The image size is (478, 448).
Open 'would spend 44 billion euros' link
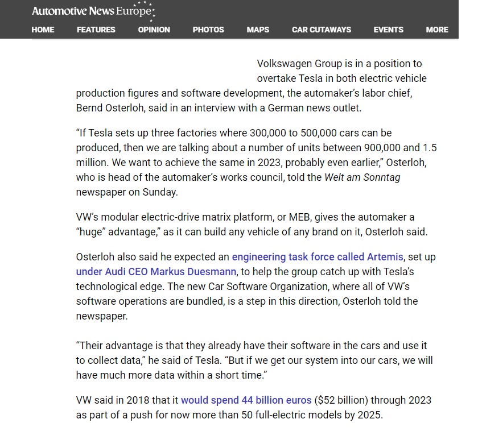pos(246,400)
